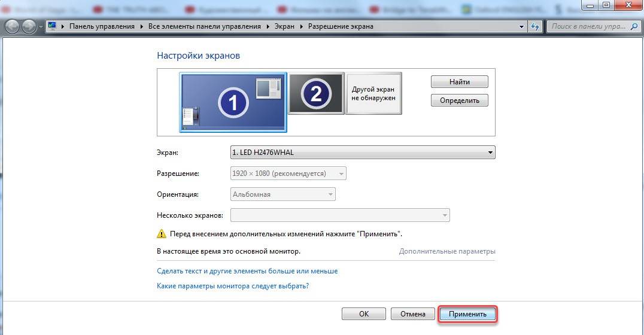
Task: Click the yellow warning triangle icon
Action: coord(161,233)
